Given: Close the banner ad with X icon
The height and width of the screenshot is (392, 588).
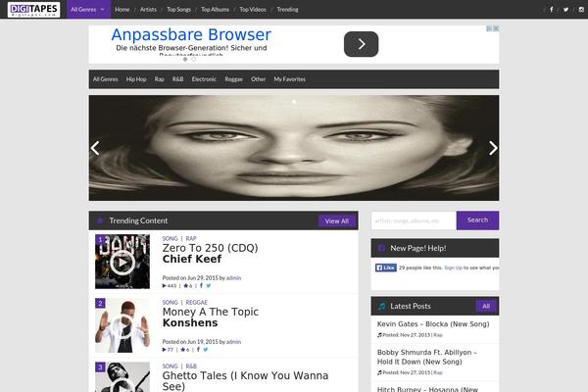Looking at the screenshot, I should tap(496, 28).
